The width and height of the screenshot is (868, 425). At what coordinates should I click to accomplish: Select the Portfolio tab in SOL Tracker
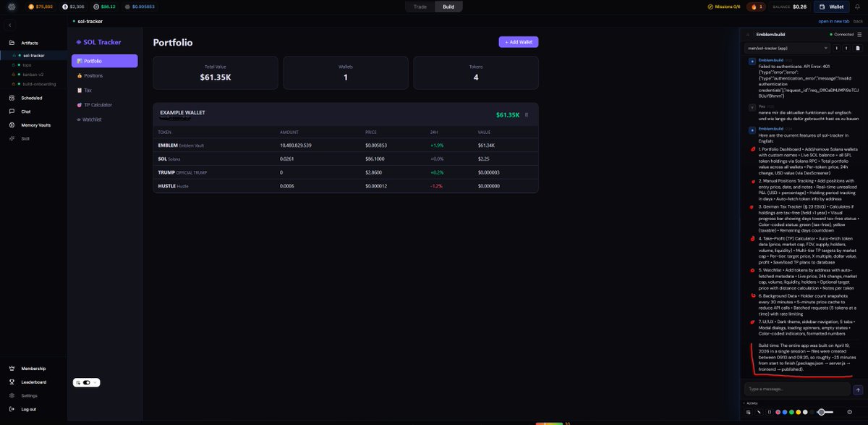104,61
